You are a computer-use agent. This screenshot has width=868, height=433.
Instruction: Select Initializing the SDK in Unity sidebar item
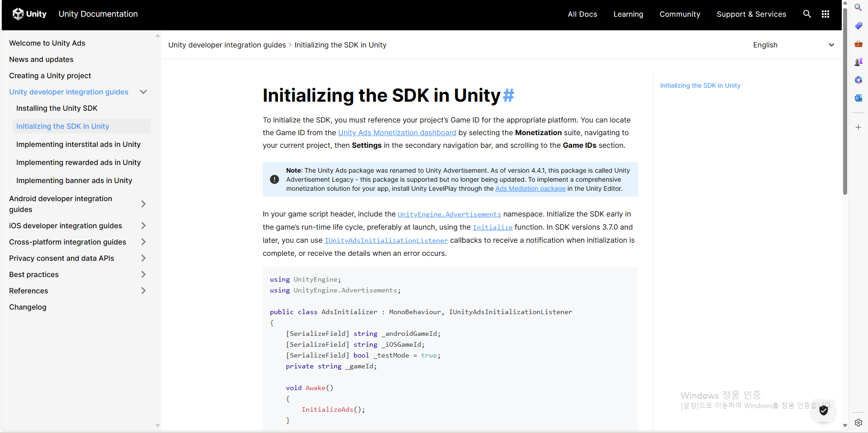[81, 126]
